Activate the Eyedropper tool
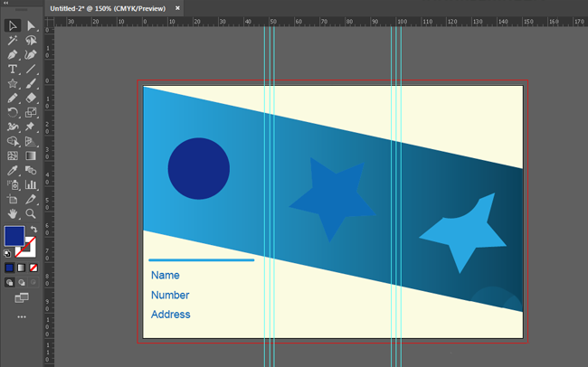Image resolution: width=588 pixels, height=367 pixels. click(13, 170)
